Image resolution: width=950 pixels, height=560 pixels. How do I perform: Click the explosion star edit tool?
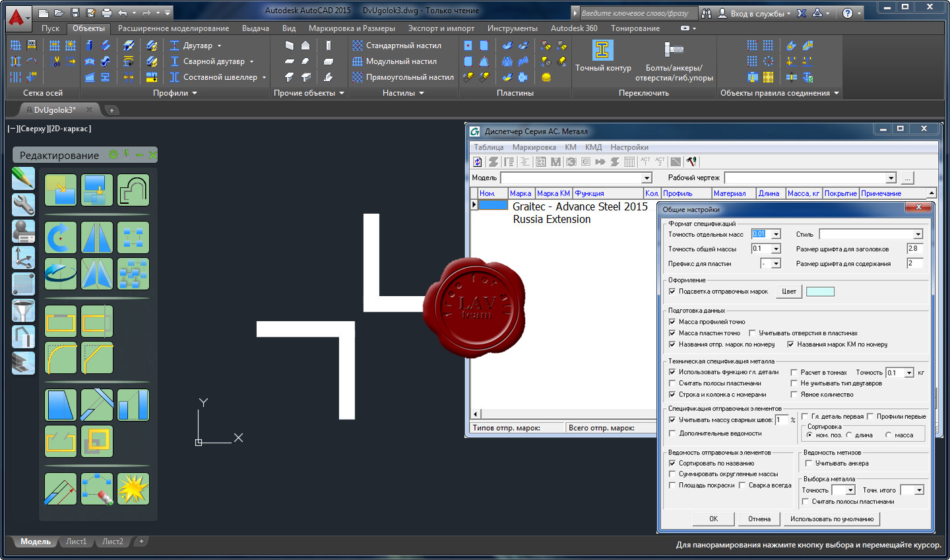133,489
